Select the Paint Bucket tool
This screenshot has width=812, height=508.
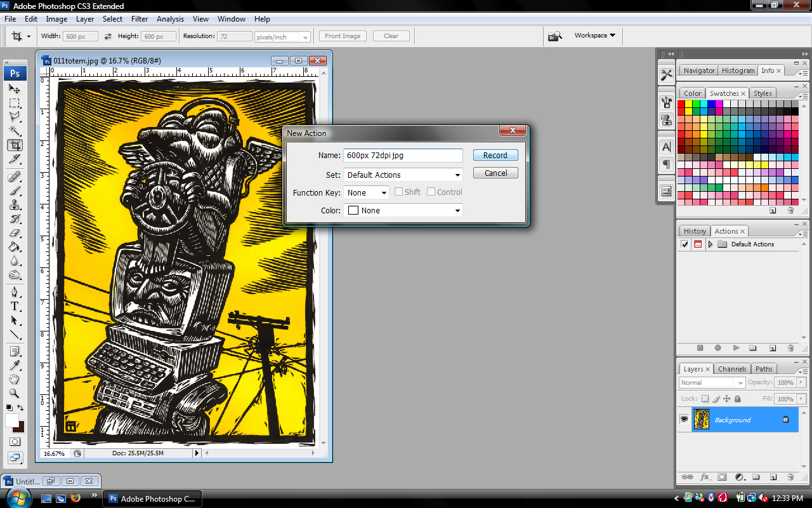click(15, 246)
